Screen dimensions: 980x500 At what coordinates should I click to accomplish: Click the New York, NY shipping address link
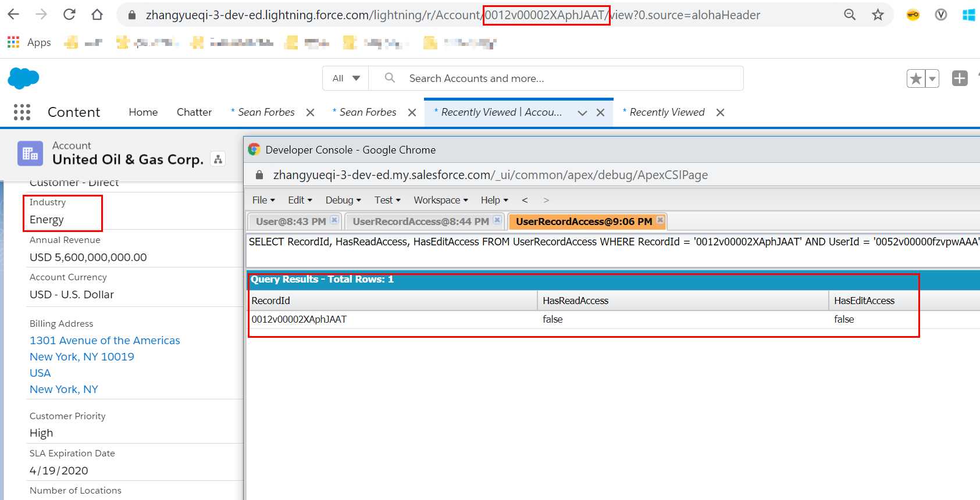tap(64, 389)
